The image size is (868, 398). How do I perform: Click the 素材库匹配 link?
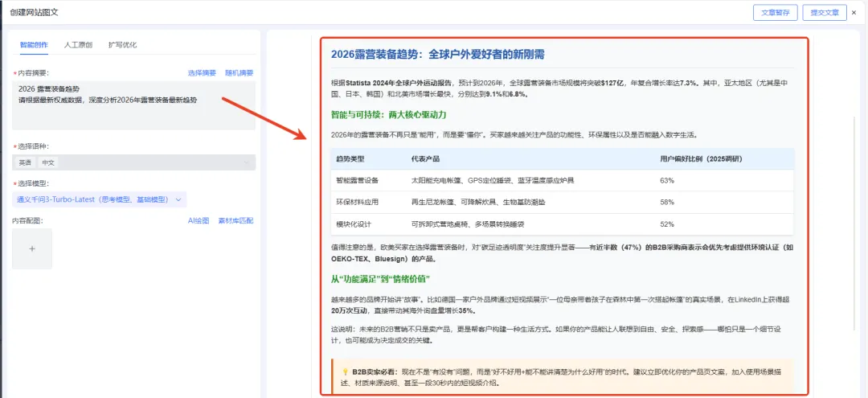235,220
